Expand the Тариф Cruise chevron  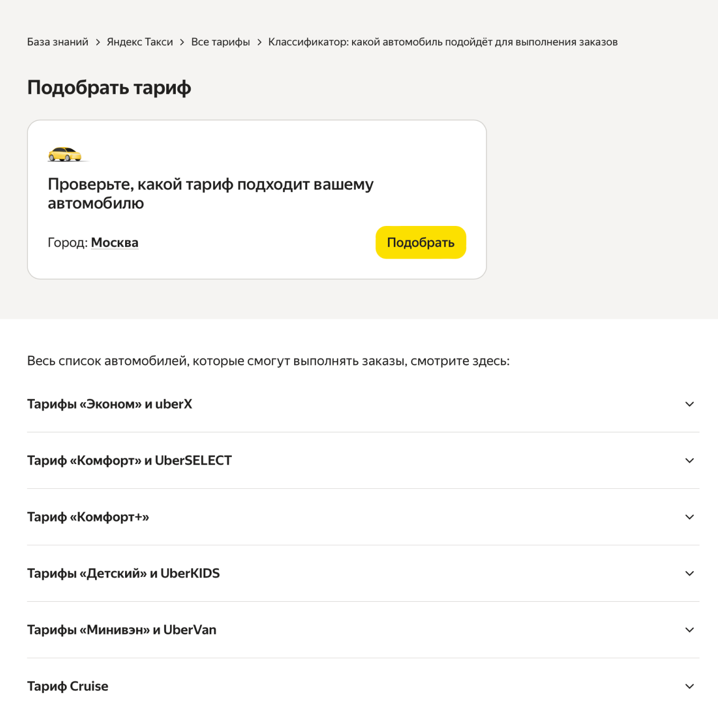pyautogui.click(x=689, y=687)
